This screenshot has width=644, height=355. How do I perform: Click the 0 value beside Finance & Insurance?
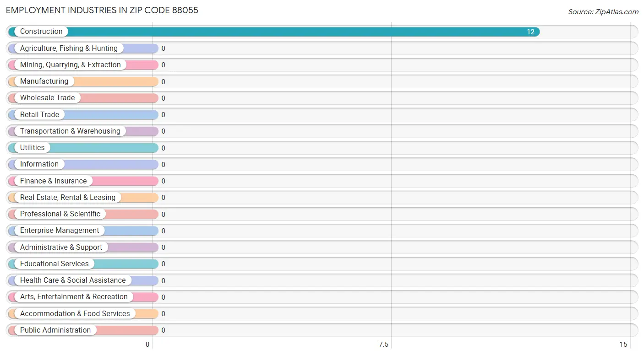163,181
